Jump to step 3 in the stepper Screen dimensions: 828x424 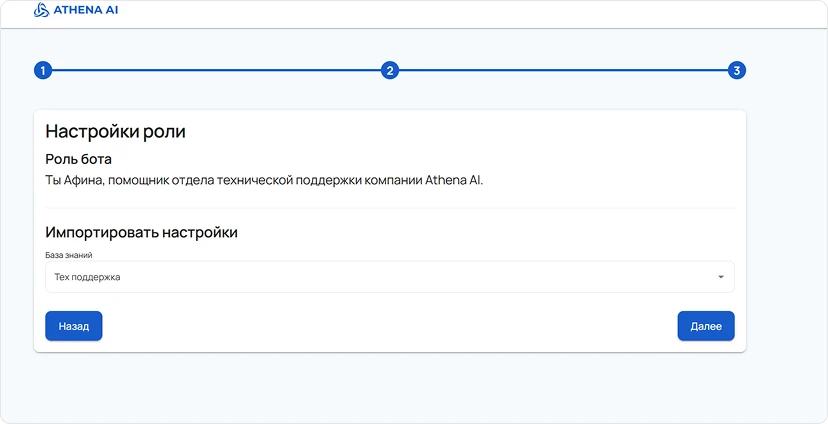point(737,71)
